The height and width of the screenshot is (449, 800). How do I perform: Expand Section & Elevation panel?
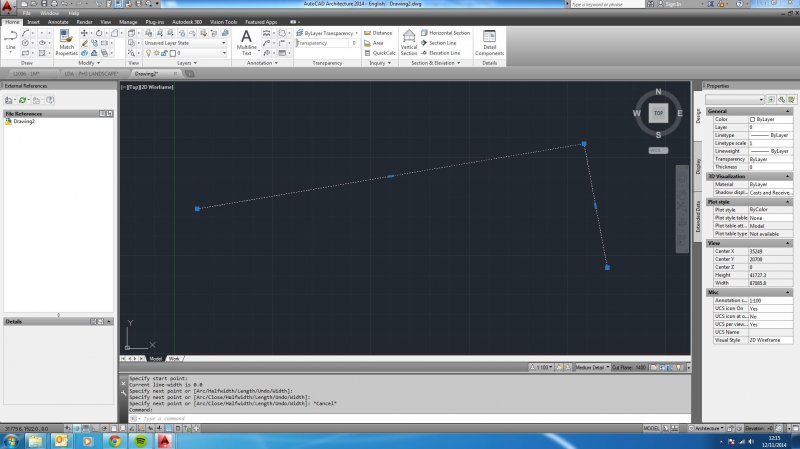pos(435,63)
